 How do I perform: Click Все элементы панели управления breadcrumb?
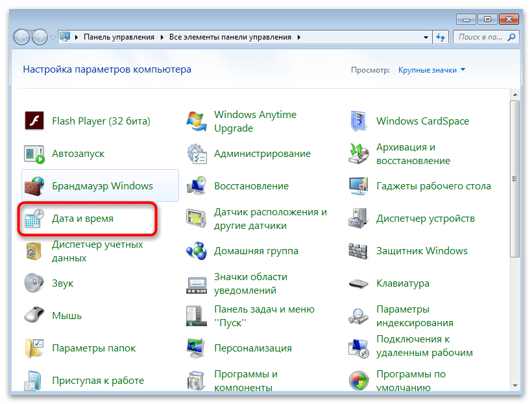coord(231,37)
